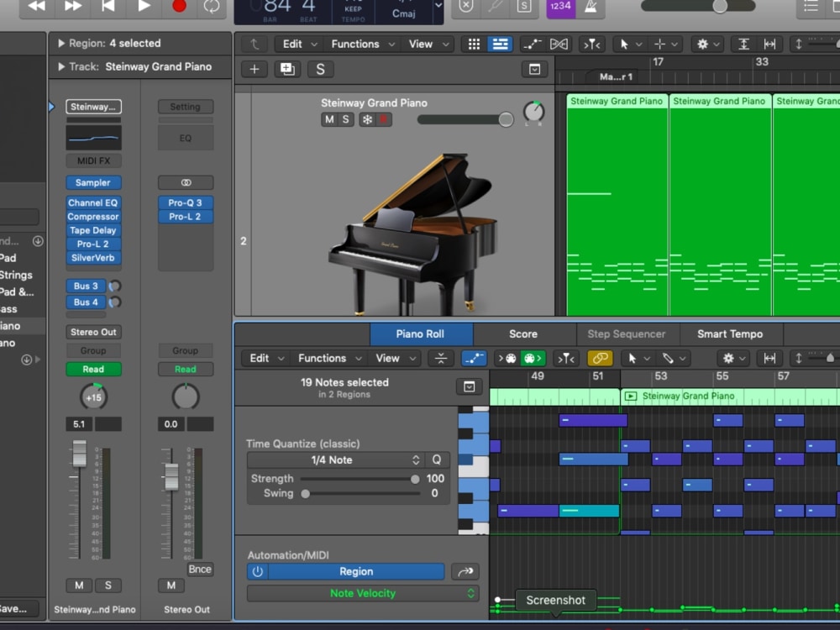Switch to list view icon in tracks toolbar
This screenshot has width=840, height=630.
click(x=500, y=44)
